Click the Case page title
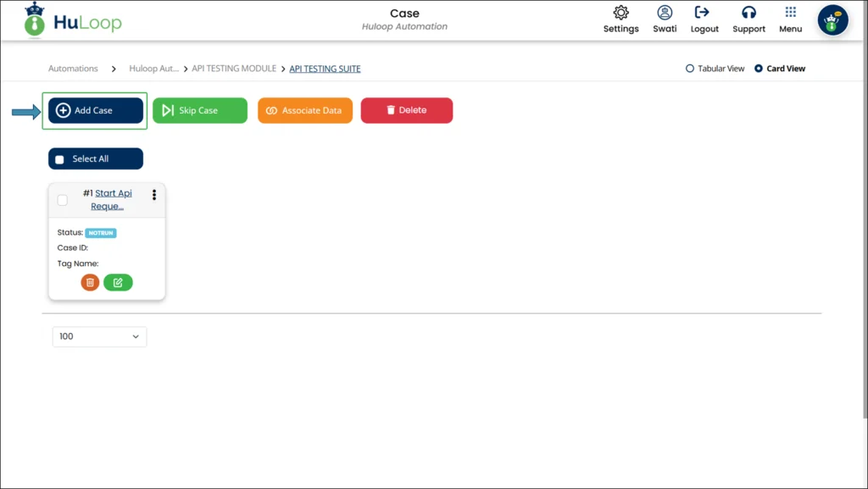Screen dimensions: 868x489 tap(404, 14)
